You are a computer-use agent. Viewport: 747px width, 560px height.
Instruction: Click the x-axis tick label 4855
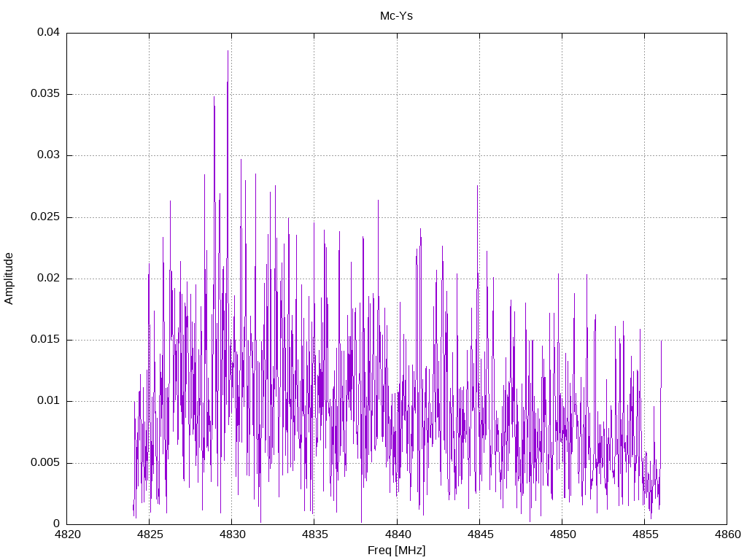(645, 534)
